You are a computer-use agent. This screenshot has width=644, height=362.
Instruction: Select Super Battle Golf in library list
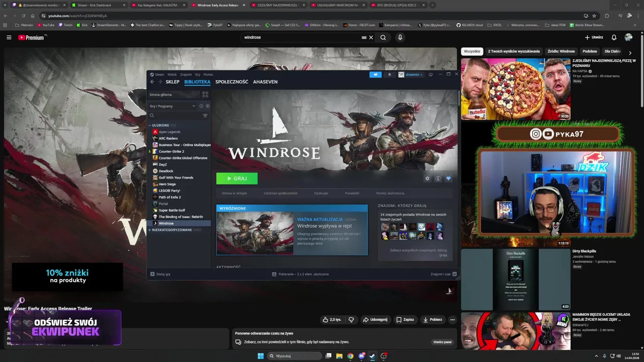[172, 210]
